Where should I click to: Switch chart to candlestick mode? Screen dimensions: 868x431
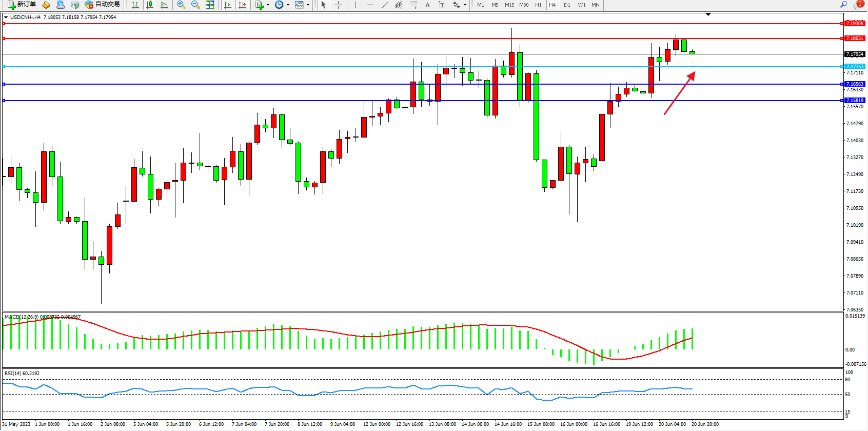(150, 5)
